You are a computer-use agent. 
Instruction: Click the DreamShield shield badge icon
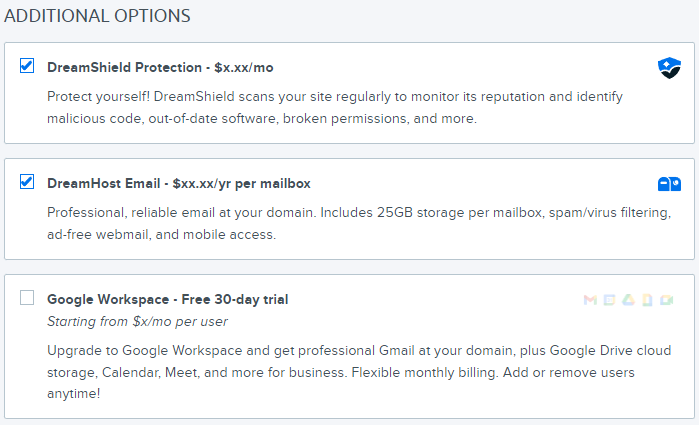[x=668, y=67]
